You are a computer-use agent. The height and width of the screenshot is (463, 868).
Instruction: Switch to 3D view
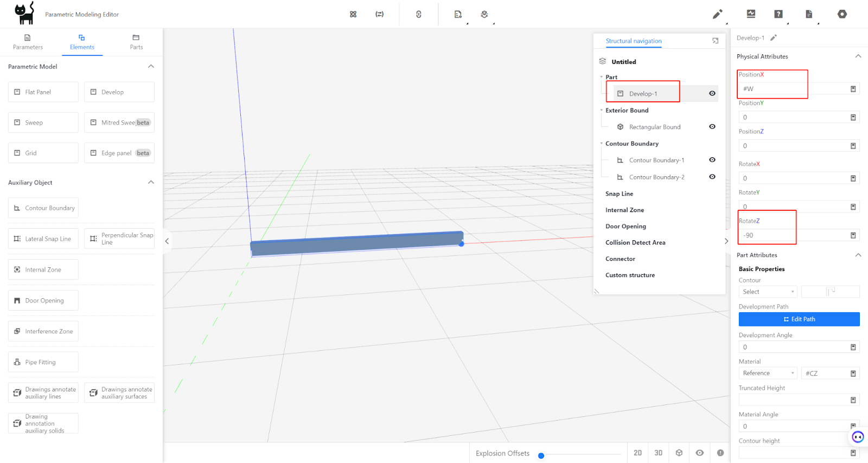click(x=658, y=453)
